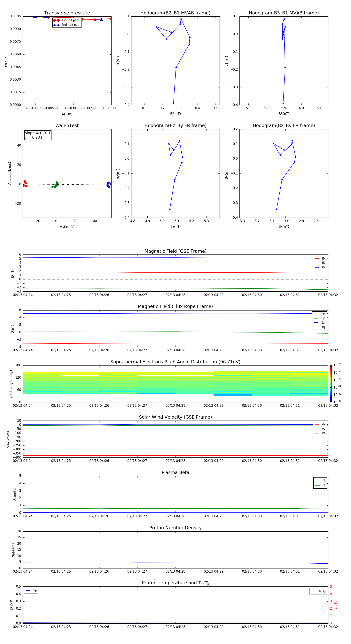Click the 'Magnetic Field (GSE Frame)' title
Image resolution: width=351 pixels, height=644 pixels.
pyautogui.click(x=175, y=251)
